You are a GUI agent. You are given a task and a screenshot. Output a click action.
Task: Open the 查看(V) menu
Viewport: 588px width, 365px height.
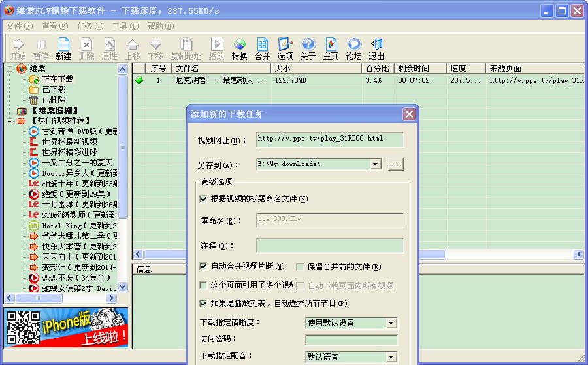click(55, 26)
